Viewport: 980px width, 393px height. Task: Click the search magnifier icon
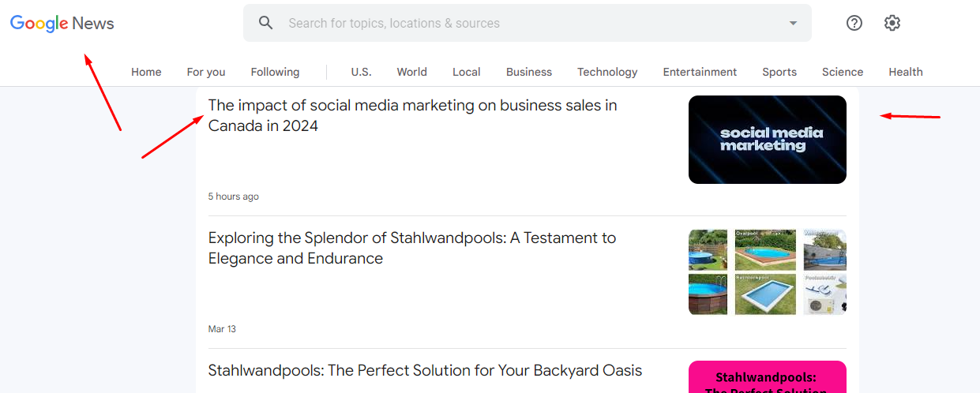(266, 23)
